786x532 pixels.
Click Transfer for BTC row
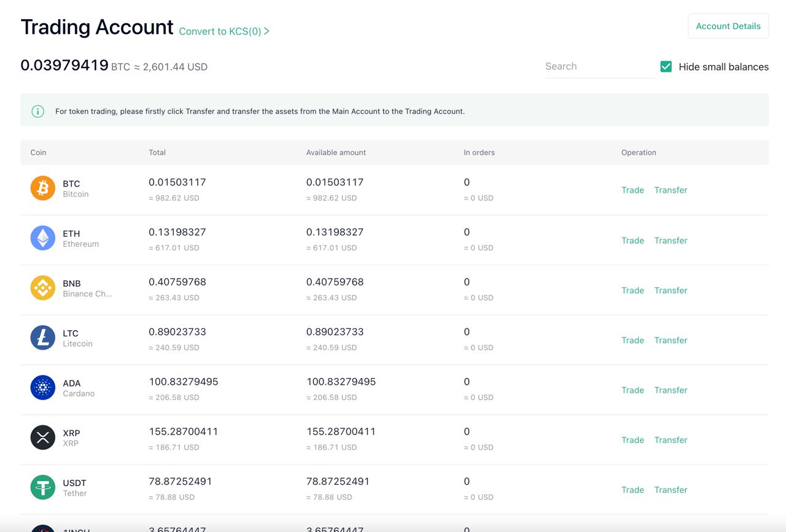[x=671, y=190]
